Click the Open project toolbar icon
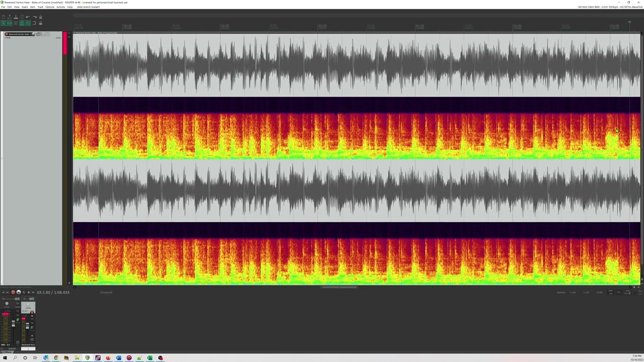The image size is (644, 362). tap(10, 17)
